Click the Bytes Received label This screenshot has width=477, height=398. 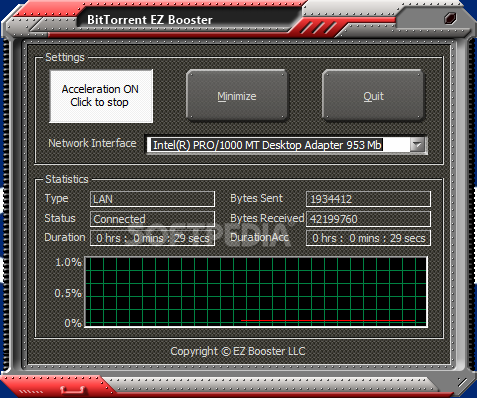click(x=267, y=218)
